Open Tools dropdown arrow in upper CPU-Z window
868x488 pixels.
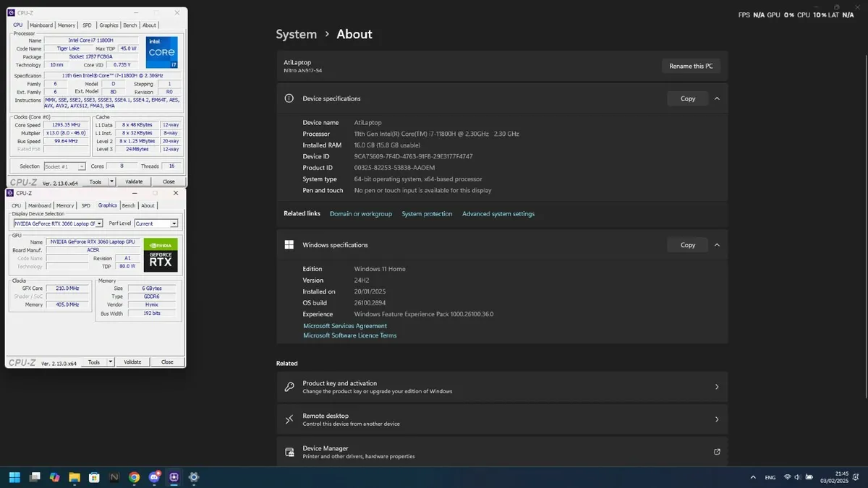click(x=111, y=182)
